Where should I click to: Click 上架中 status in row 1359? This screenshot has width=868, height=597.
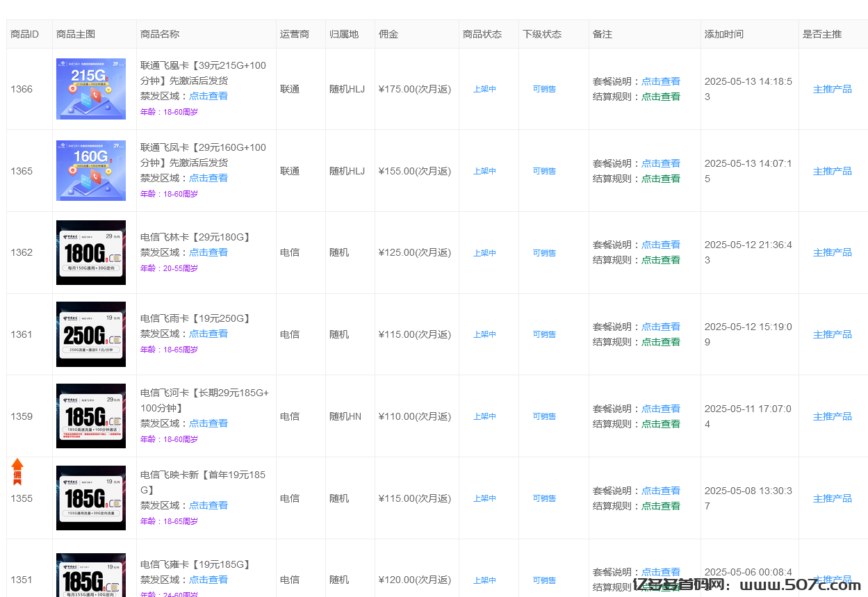[485, 416]
